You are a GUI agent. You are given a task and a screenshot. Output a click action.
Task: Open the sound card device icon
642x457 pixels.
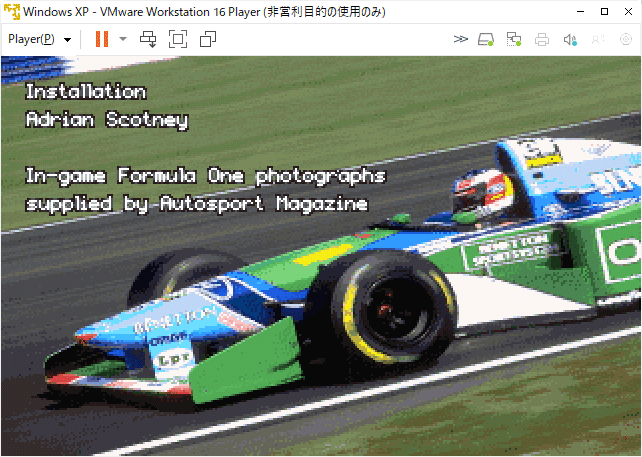(x=570, y=40)
